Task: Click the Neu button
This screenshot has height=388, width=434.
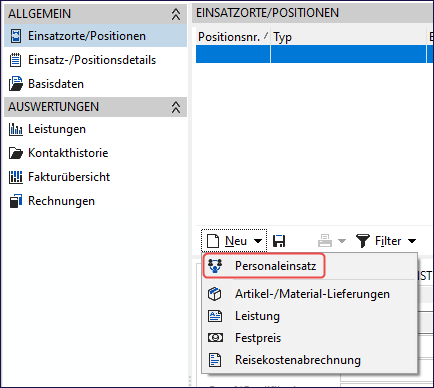Action: (x=234, y=241)
